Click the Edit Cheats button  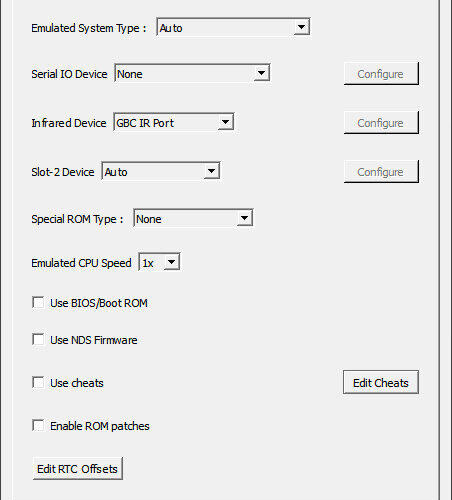[x=381, y=382]
